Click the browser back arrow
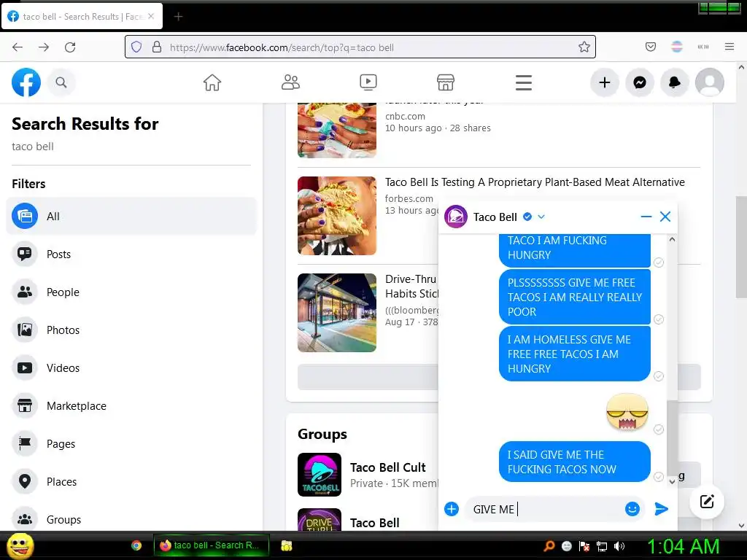Image resolution: width=747 pixels, height=560 pixels. 18,47
